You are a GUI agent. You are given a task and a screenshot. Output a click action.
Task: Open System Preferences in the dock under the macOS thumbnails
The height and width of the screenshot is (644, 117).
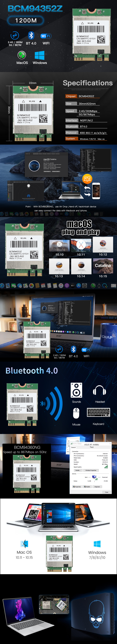[85, 285]
